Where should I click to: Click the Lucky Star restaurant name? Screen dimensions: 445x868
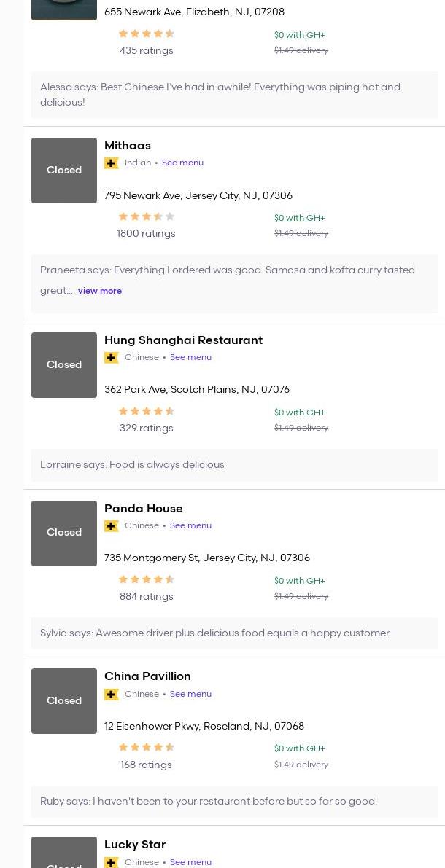[x=135, y=845]
